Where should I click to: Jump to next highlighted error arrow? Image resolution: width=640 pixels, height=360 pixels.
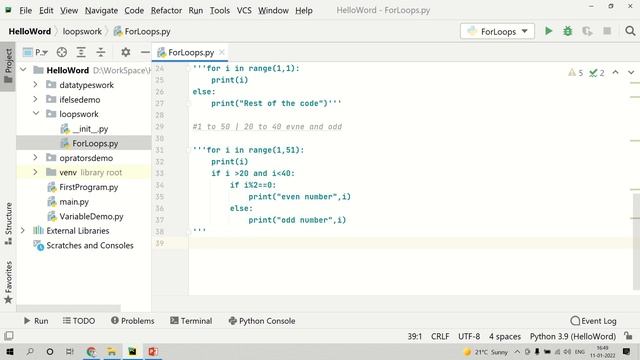point(631,72)
